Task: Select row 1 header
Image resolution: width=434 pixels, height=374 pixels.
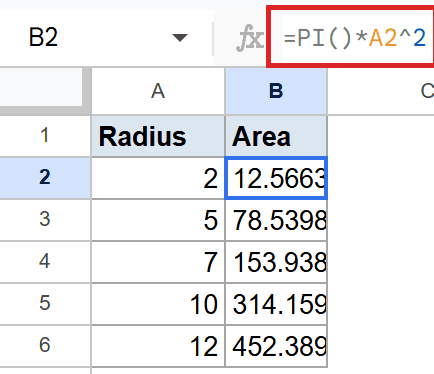Action: coord(45,136)
